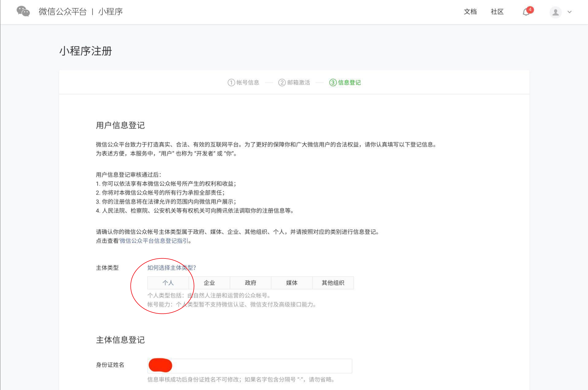The image size is (588, 390).
Task: Click list item 4 about 人民法院、检察院
Action: (x=195, y=210)
